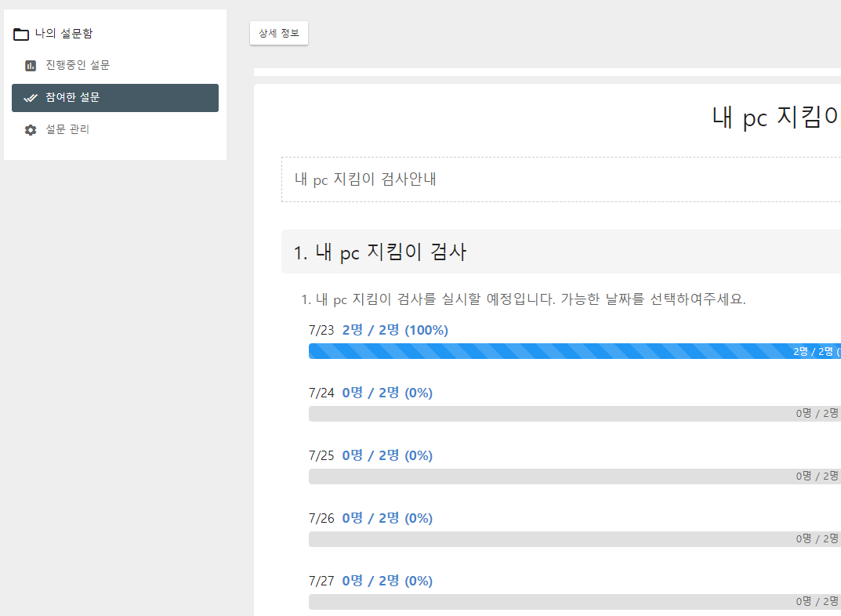Click the blue 7/23 progress bar
Image resolution: width=841 pixels, height=616 pixels.
click(x=549, y=351)
